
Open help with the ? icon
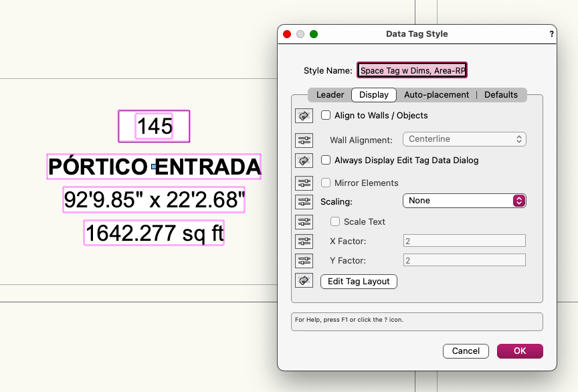(x=551, y=34)
